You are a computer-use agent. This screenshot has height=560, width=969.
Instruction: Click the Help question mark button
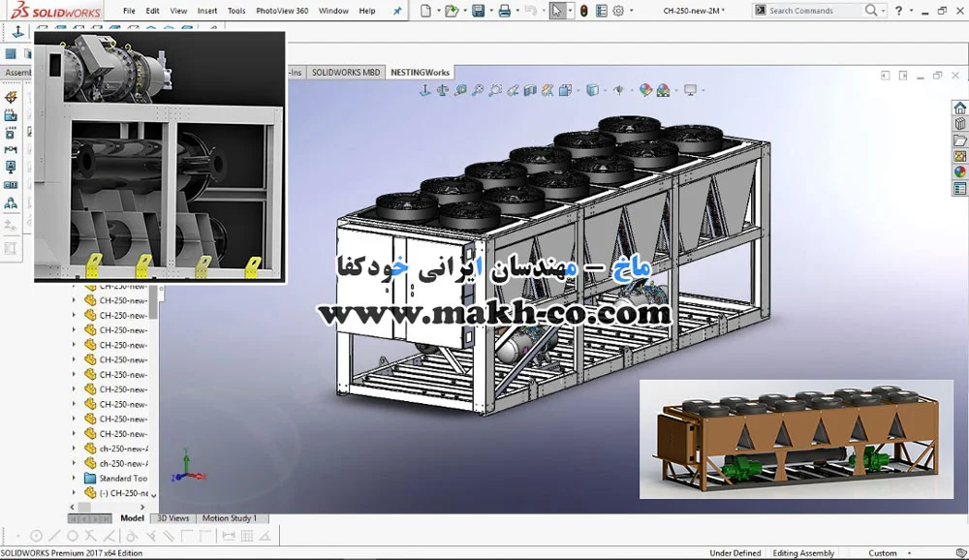pos(898,11)
